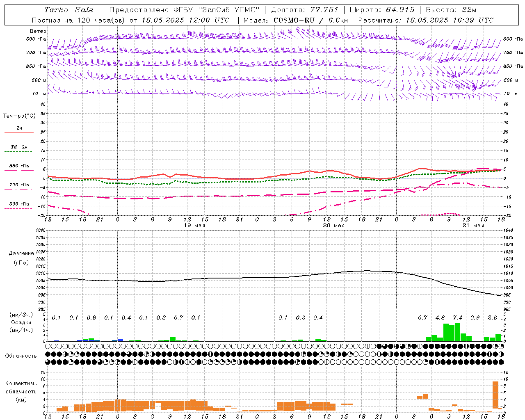The height and width of the screenshot is (420, 525).
Task: Select the Рассчитано 18.05.2025 16:39 UTC timestamp
Action: tap(426, 20)
